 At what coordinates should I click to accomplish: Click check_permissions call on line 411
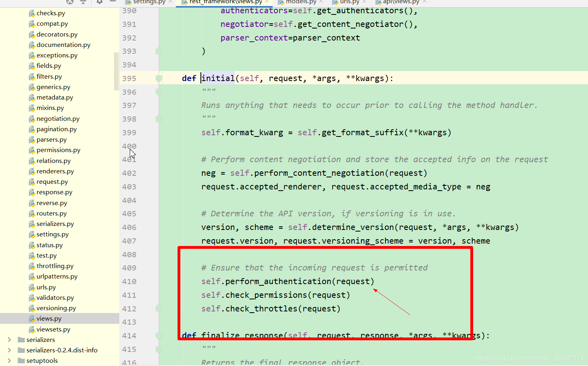click(x=266, y=295)
